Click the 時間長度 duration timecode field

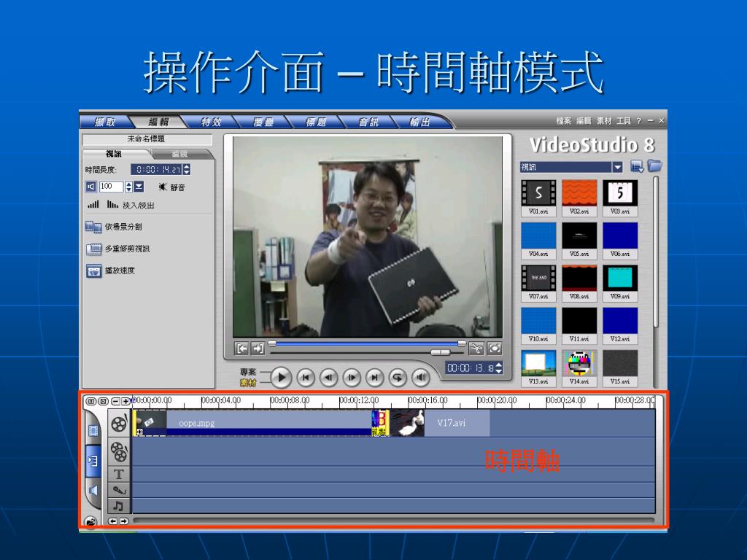coord(157,169)
